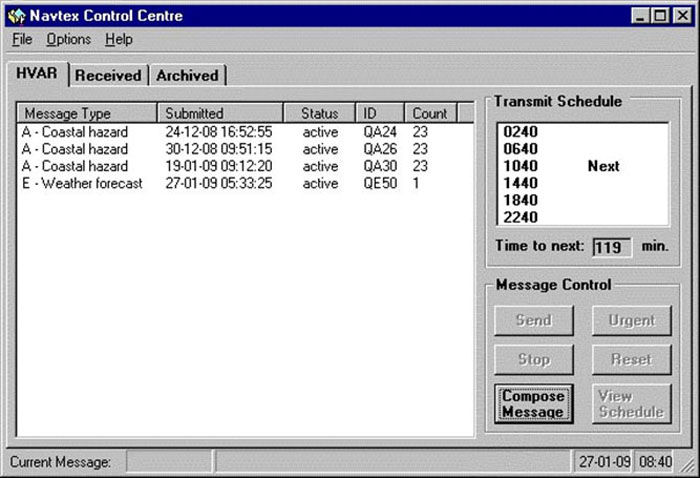The height and width of the screenshot is (478, 700).
Task: Select Coastal hazard message submitted 19-01-09
Action: point(245,166)
